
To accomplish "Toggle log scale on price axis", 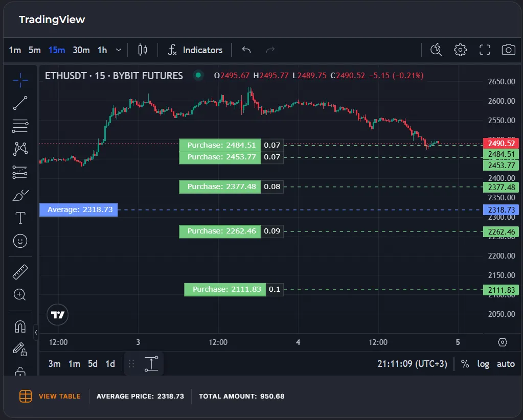I will coord(483,364).
